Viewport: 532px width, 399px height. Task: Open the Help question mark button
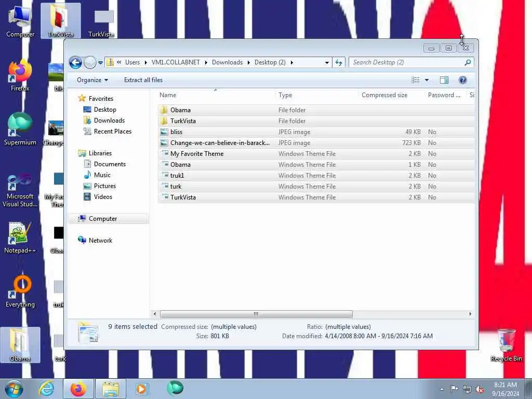[462, 80]
